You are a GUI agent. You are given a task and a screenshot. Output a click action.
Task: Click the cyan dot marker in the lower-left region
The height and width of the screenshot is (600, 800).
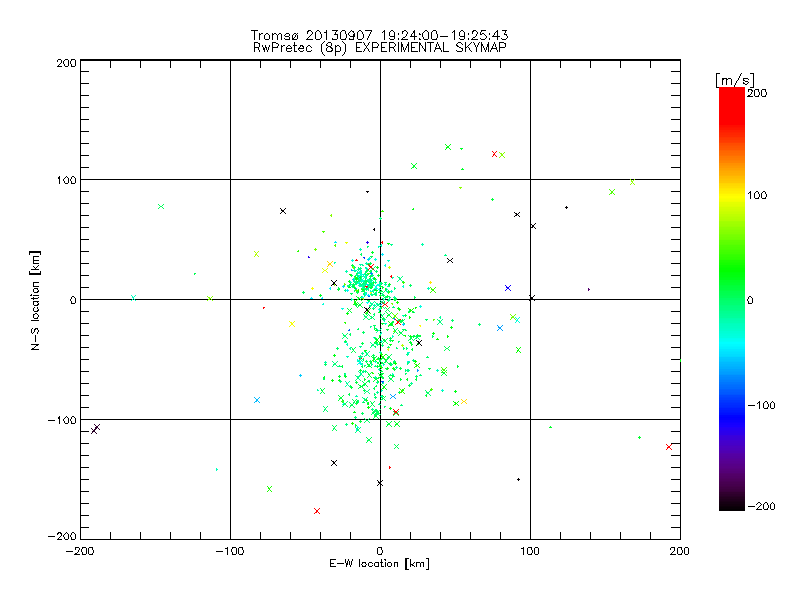click(x=217, y=469)
